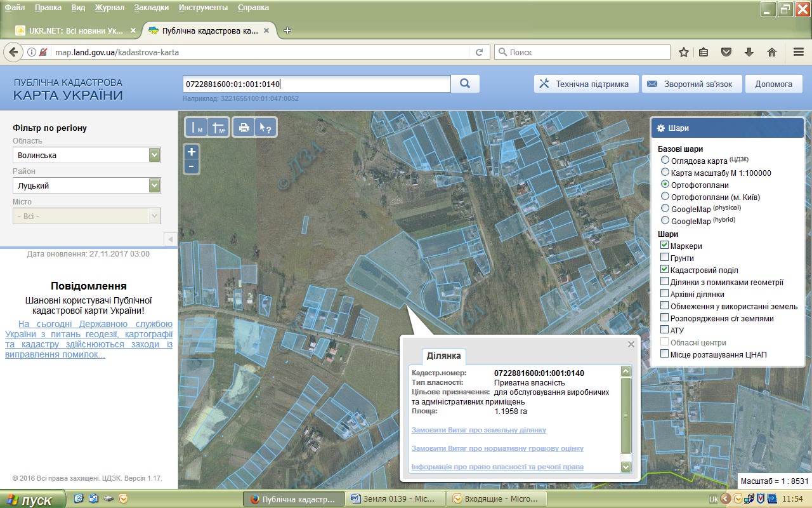Open the Pocket icon in the toolbar
Screen dimensions: 812x508
pos(726,52)
